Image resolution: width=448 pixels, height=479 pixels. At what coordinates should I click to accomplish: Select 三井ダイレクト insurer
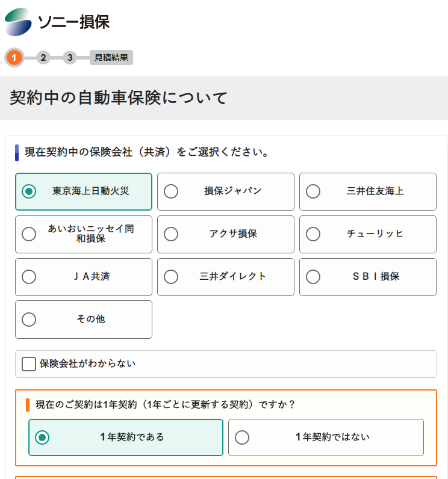tap(226, 277)
